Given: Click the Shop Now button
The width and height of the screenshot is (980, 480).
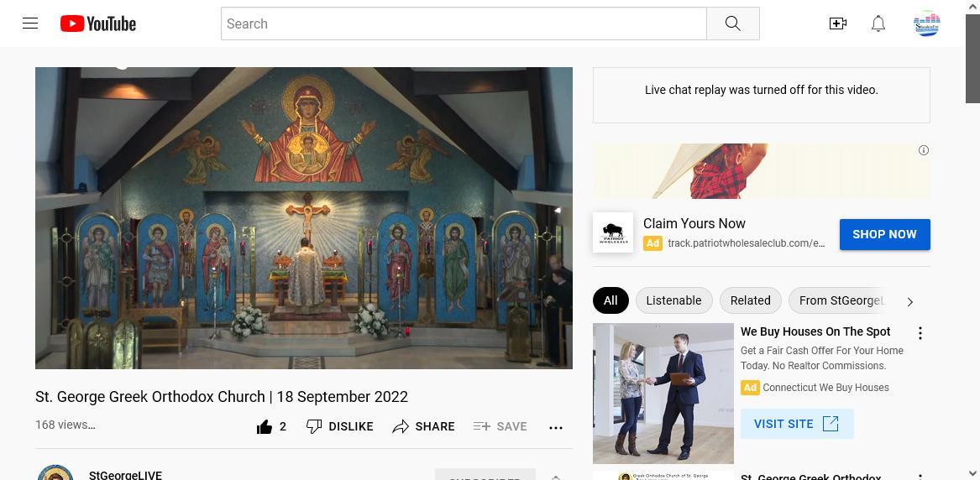Looking at the screenshot, I should (884, 234).
